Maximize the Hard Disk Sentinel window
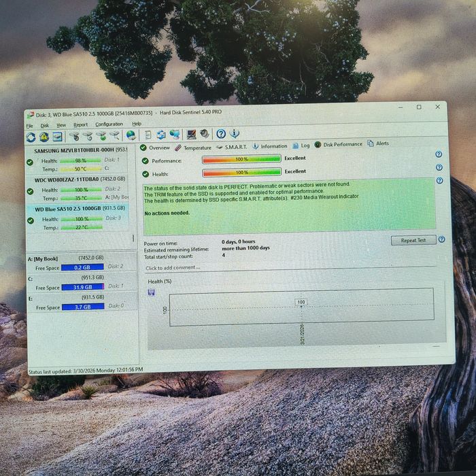 coord(420,107)
